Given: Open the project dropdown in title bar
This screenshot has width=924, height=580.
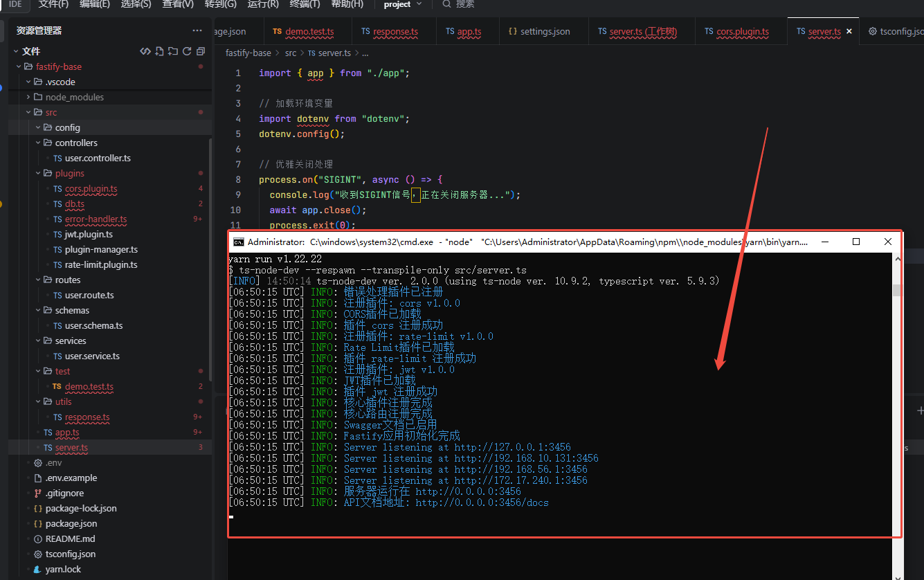Looking at the screenshot, I should pyautogui.click(x=402, y=4).
